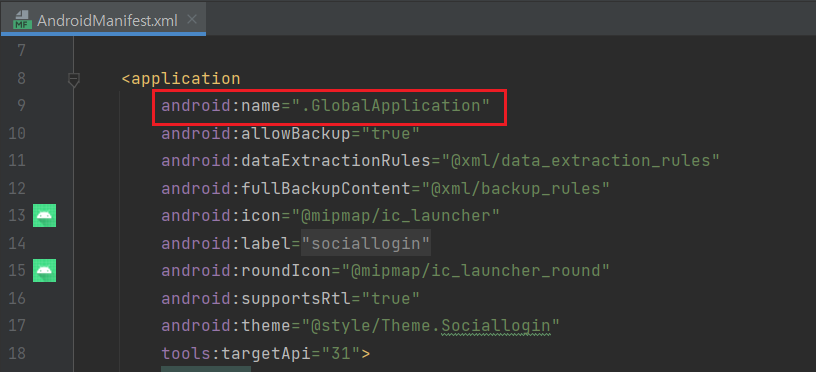Click line number 14 in the gutter
Viewport: 816px width, 372px height.
point(17,243)
